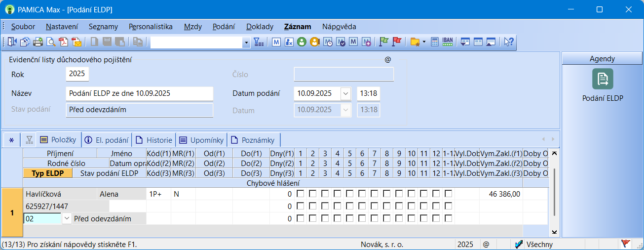
Task: Click the Název text field
Action: pyautogui.click(x=139, y=93)
